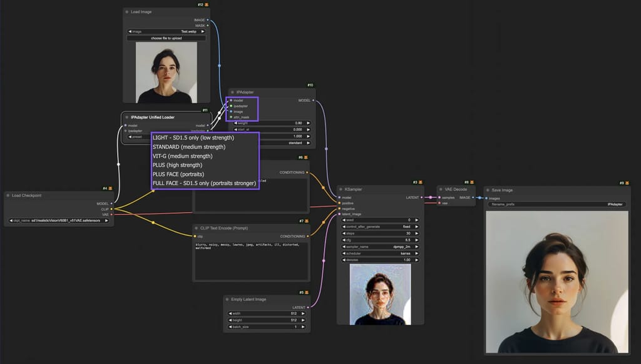Open the sampler_name combo showing dpmpp_2m
Screen dimensions: 641x364
click(380, 247)
